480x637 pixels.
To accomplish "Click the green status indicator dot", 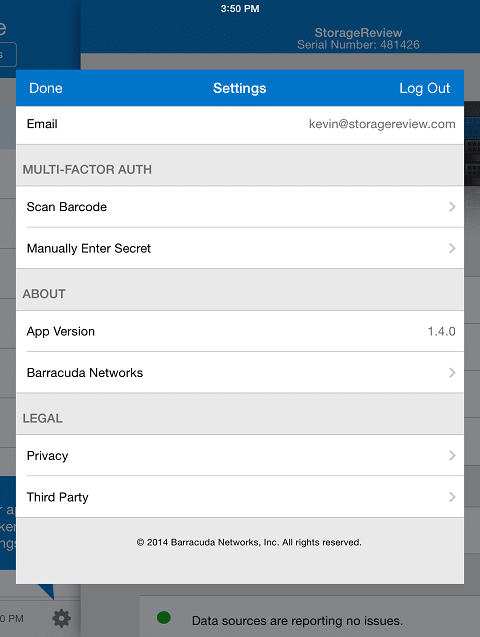I will point(164,618).
